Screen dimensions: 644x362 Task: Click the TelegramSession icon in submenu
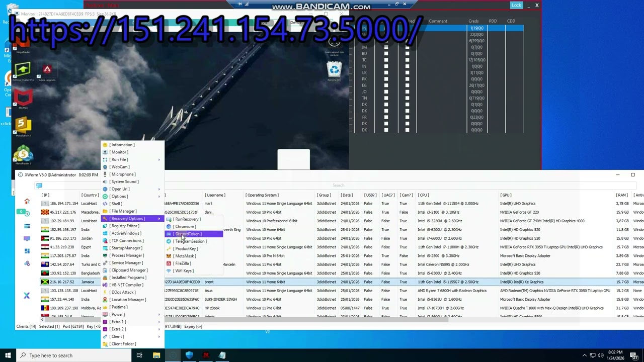(x=169, y=241)
